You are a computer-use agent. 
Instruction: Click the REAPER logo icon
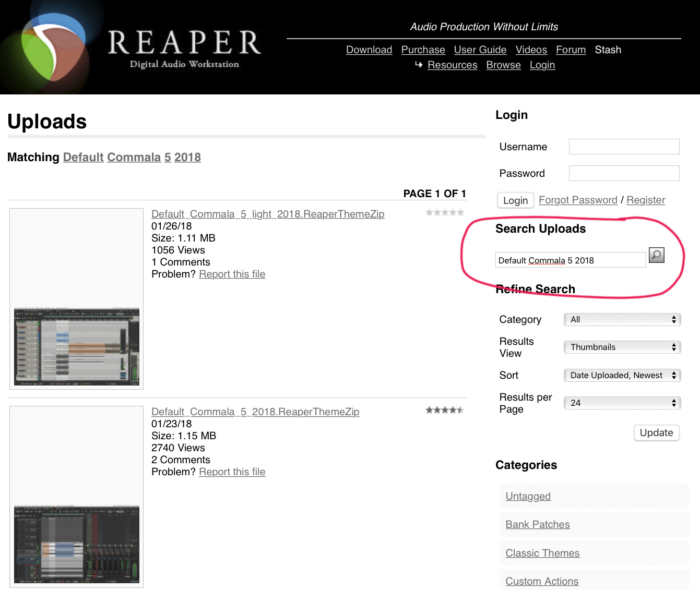click(x=54, y=48)
